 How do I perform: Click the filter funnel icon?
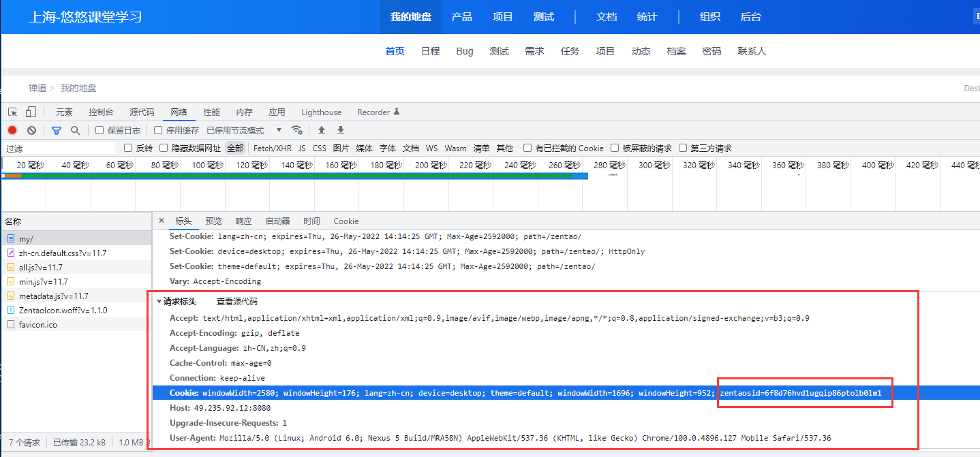pos(57,131)
